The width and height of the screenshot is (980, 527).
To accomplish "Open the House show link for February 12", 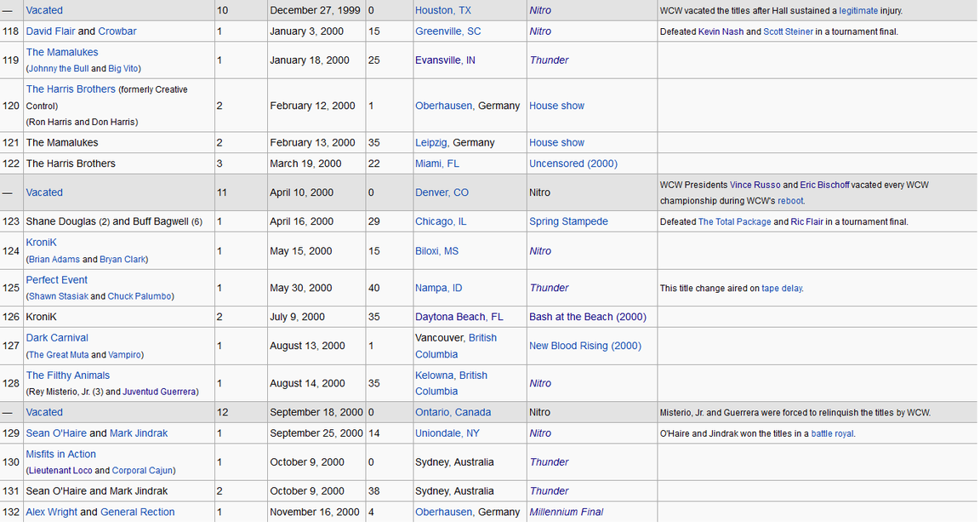I will 557,106.
